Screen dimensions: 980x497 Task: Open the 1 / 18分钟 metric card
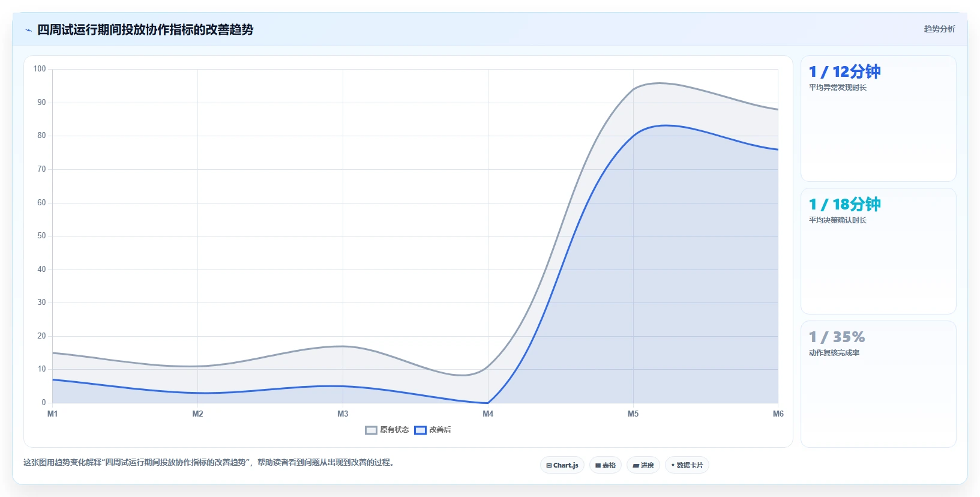pos(879,251)
